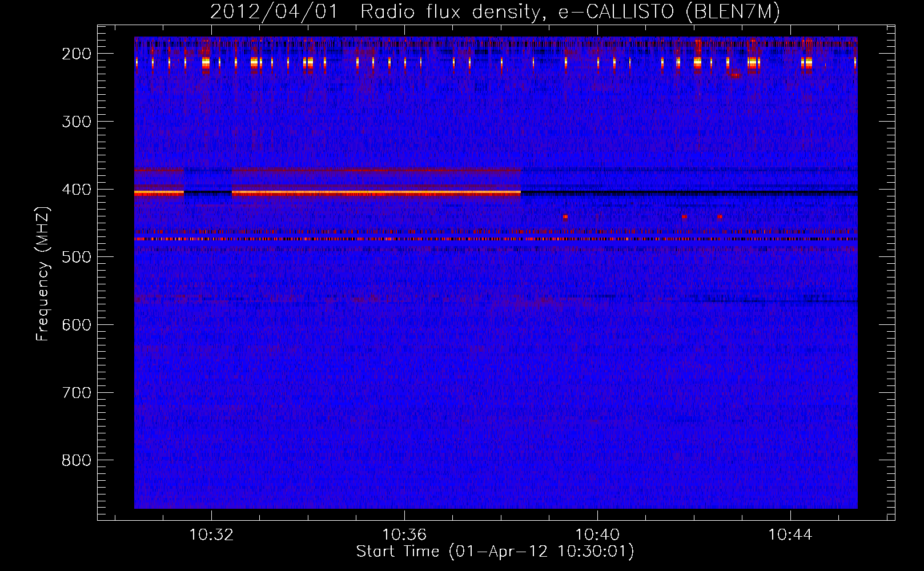Click the 10:36 time tick label
The height and width of the screenshot is (571, 924).
[404, 535]
